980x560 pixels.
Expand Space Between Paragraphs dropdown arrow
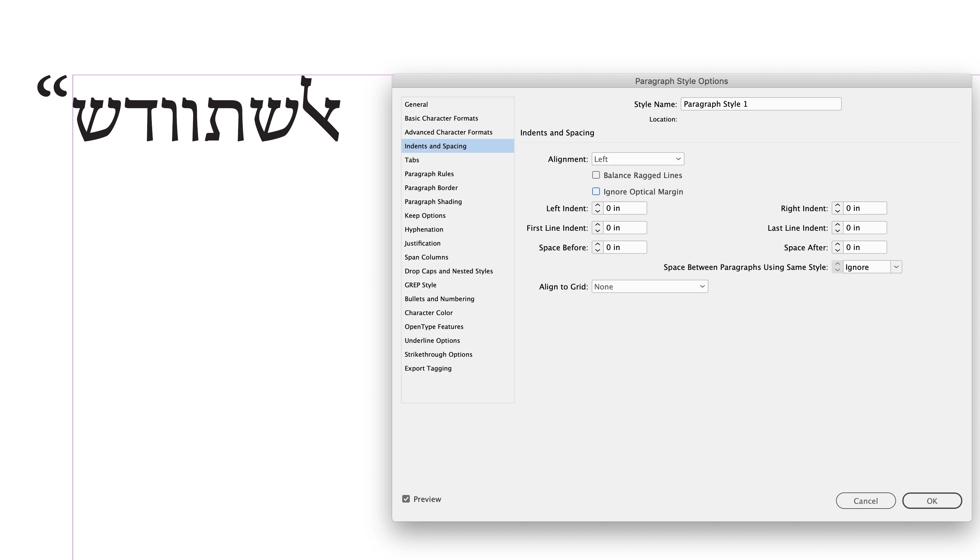coord(896,267)
